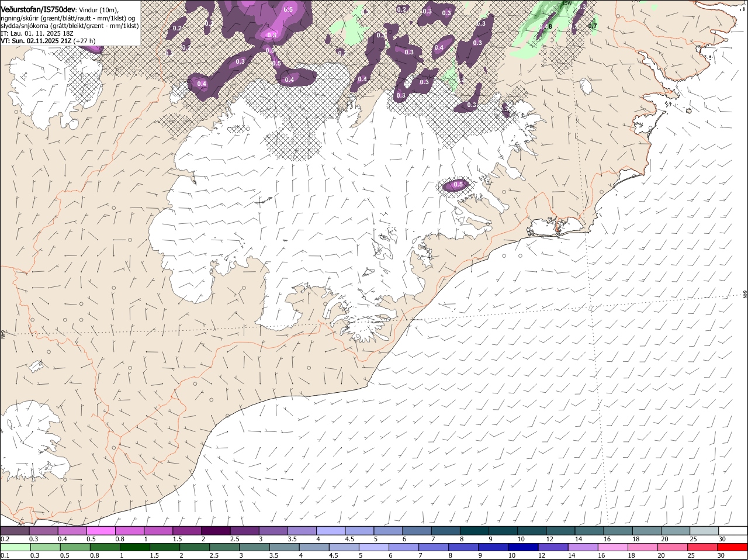This screenshot has height=560, width=748.
Task: Click the red swatch after 30 in bottom legend
Action: [x=733, y=547]
